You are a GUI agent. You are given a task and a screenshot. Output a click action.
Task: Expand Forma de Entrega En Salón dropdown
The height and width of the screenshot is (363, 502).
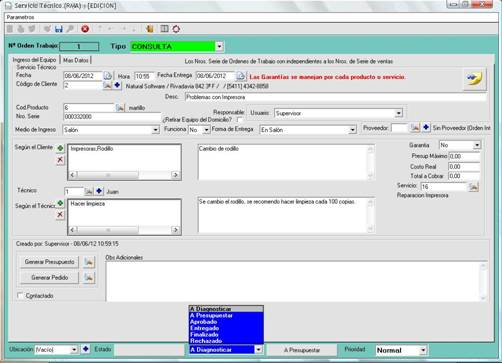(x=352, y=130)
